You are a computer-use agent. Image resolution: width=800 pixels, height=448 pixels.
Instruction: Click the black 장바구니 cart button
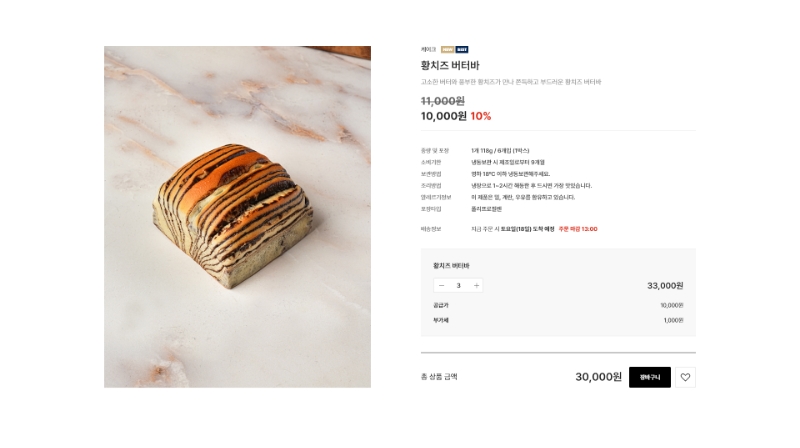pyautogui.click(x=649, y=377)
